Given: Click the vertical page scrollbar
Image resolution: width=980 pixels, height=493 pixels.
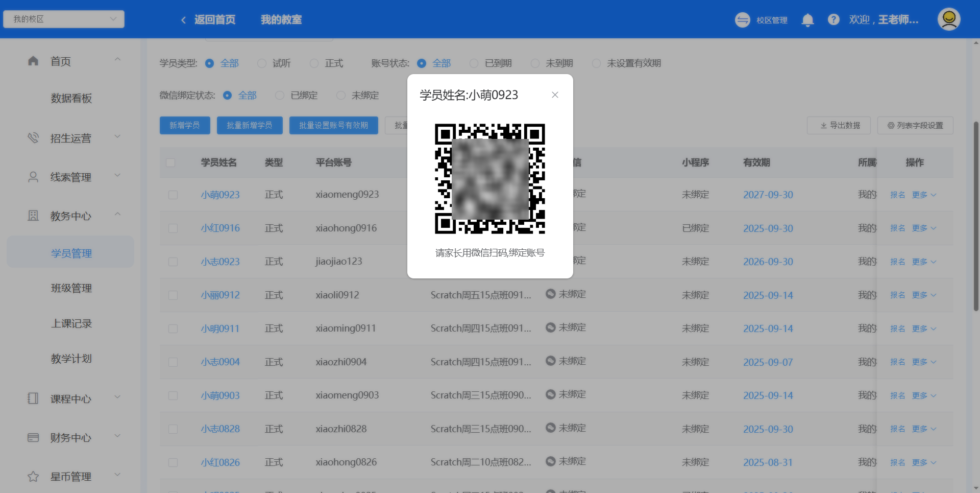Looking at the screenshot, I should (976, 217).
